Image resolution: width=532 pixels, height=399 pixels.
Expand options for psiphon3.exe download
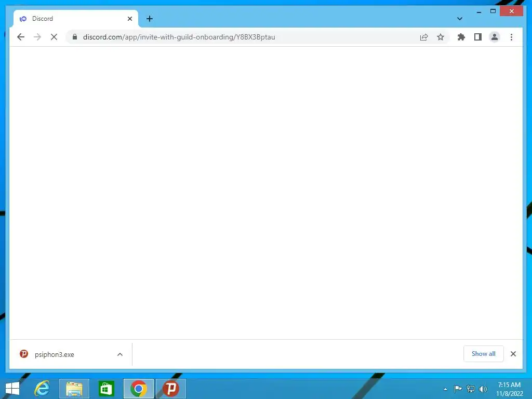point(120,354)
